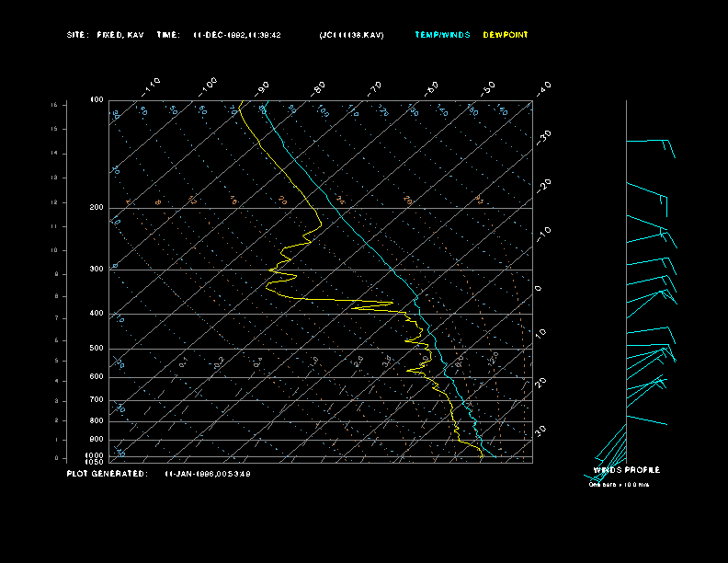Image resolution: width=728 pixels, height=563 pixels.
Task: Click the plot generation date 11-JAN-1996
Action: (208, 474)
